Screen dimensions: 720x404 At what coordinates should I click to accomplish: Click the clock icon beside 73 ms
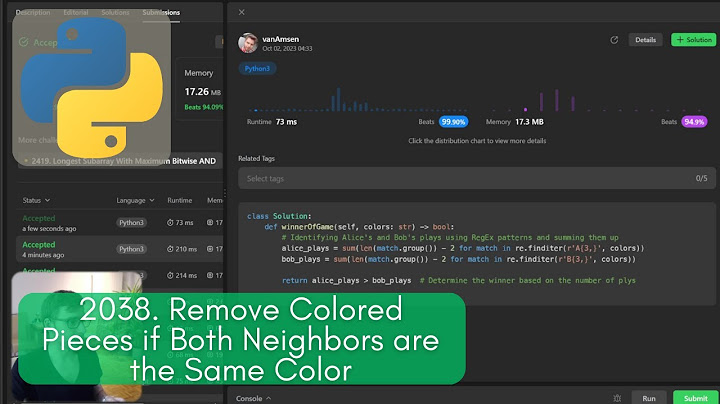click(x=170, y=223)
